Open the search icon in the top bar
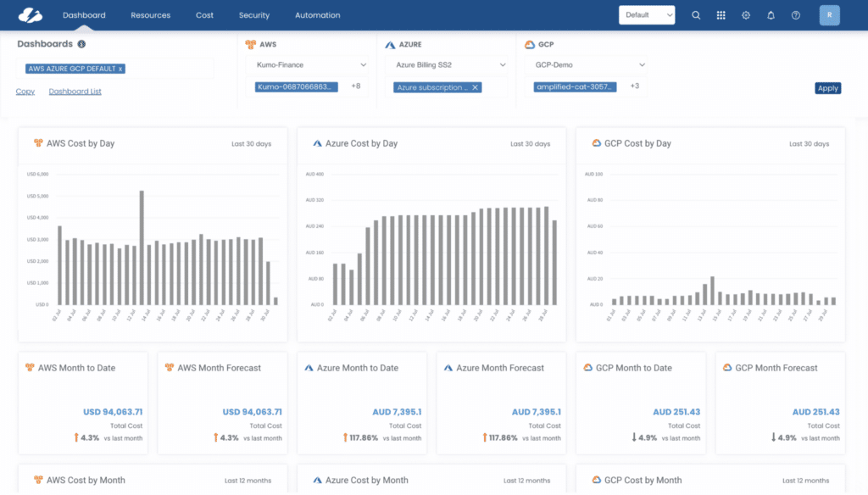This screenshot has width=868, height=495. click(x=697, y=14)
